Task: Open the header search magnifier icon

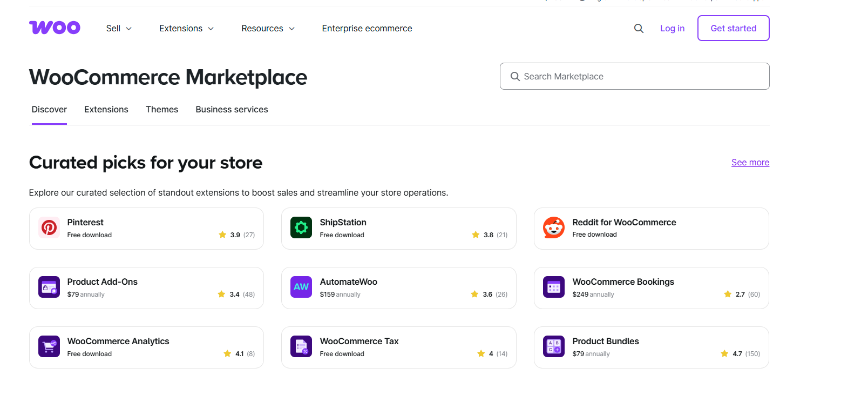Action: pos(639,28)
